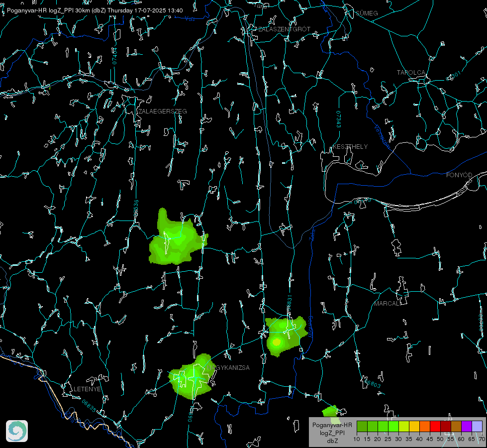Click the Vas county boundary label
Screen dimensions: 487x448
(190, 19)
